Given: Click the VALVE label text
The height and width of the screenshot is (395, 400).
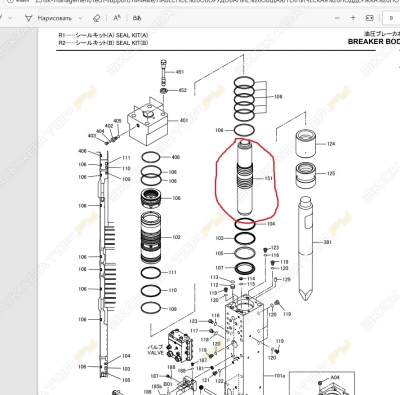Looking at the screenshot, I should pyautogui.click(x=156, y=352).
